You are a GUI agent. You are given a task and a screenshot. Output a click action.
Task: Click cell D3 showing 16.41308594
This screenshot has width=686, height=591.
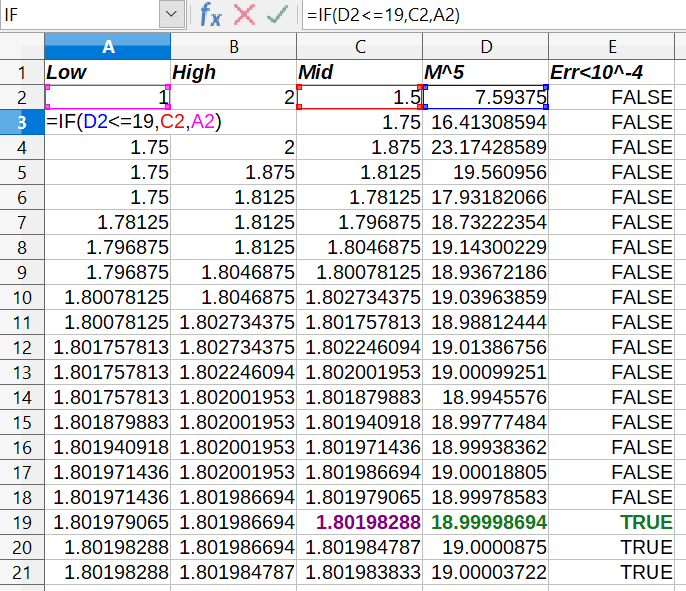point(486,122)
